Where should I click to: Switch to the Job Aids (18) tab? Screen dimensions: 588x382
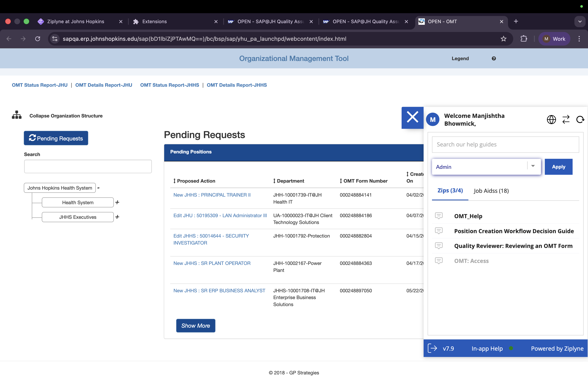[491, 191]
